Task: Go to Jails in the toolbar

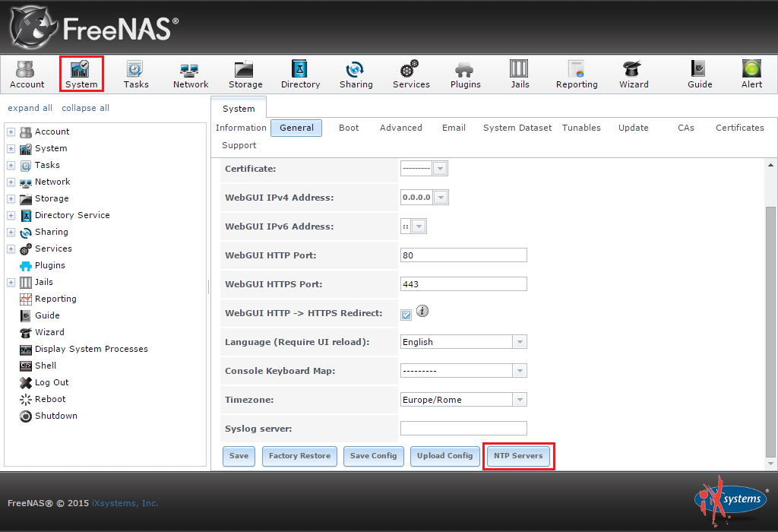Action: [x=520, y=74]
